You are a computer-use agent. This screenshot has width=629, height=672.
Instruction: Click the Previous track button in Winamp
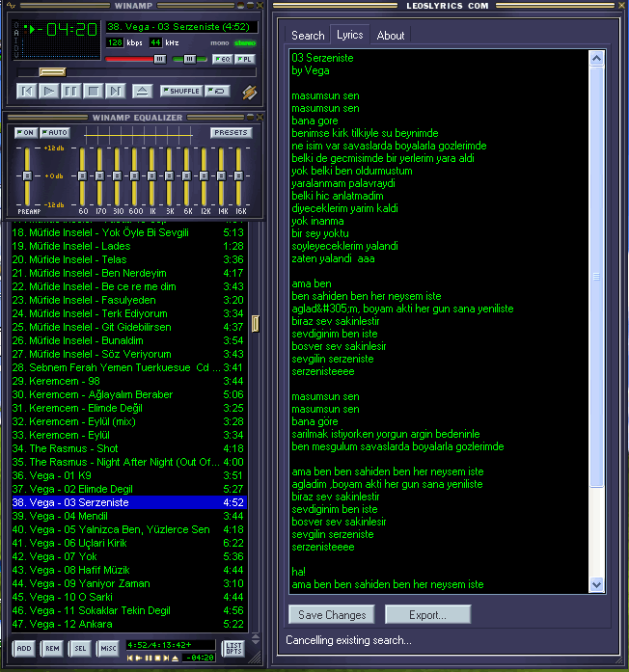[27, 91]
